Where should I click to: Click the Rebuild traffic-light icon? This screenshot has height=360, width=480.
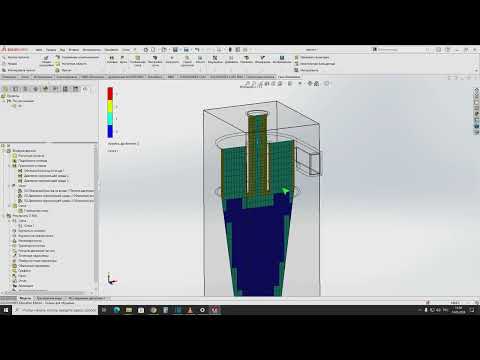coord(230,50)
